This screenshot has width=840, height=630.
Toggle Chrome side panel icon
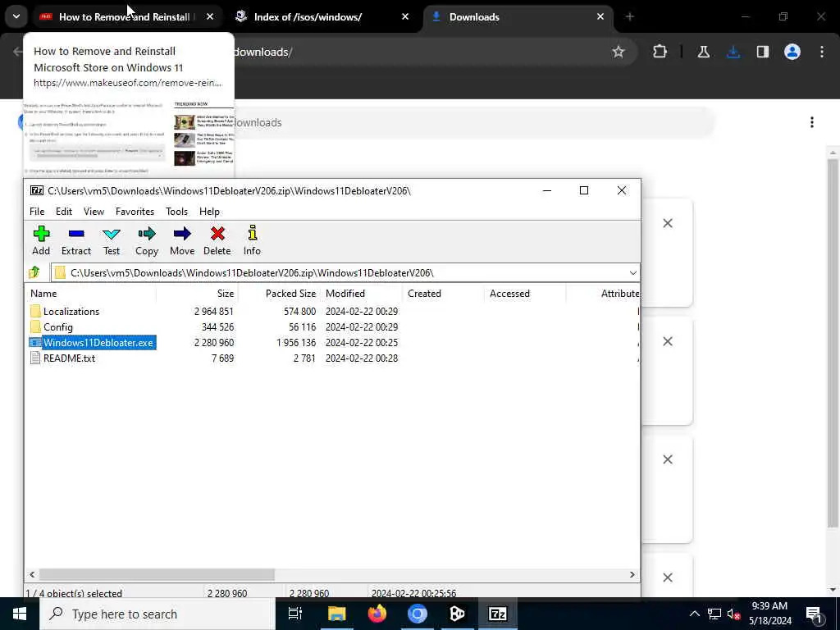point(763,52)
